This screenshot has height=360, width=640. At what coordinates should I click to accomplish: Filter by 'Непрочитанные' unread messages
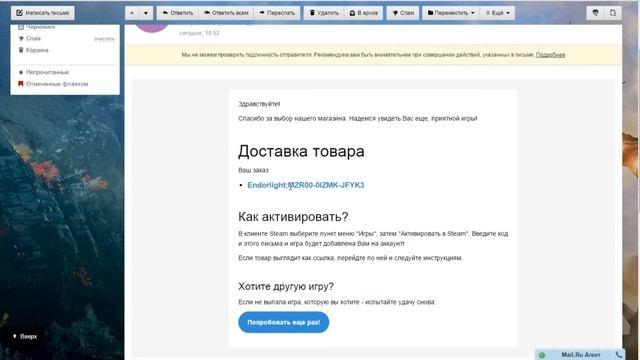47,72
